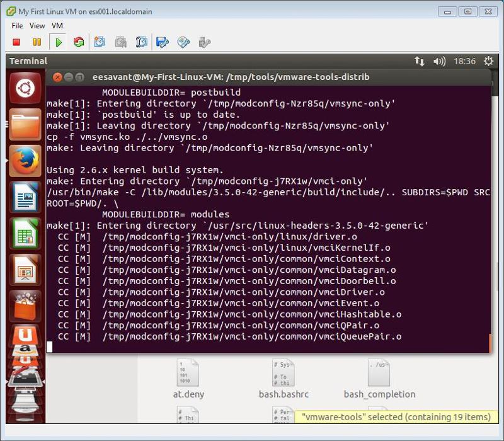Screen dimensions: 504x441
Task: Click the floppy drive connection icon
Action: pos(162,42)
